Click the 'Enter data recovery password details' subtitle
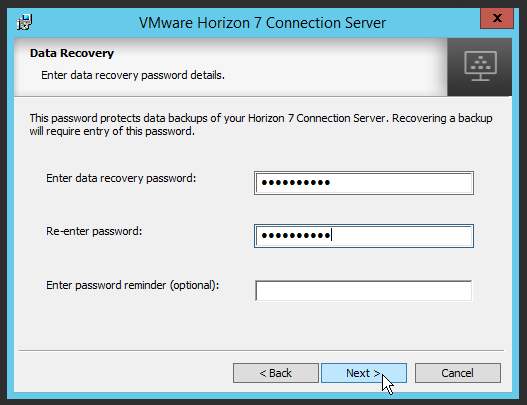 pyautogui.click(x=133, y=75)
